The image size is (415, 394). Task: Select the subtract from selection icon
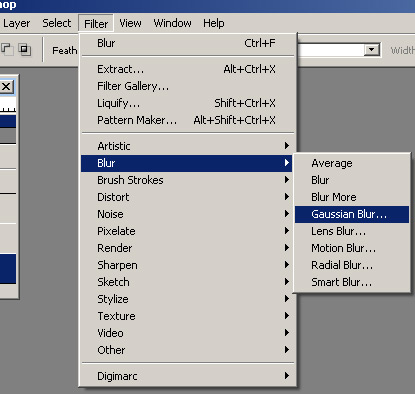click(x=7, y=49)
